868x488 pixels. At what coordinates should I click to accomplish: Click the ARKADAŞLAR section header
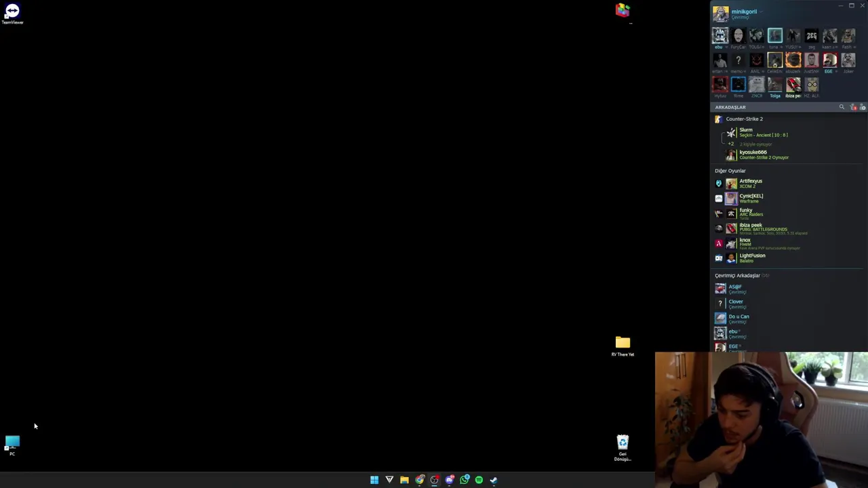pos(730,107)
